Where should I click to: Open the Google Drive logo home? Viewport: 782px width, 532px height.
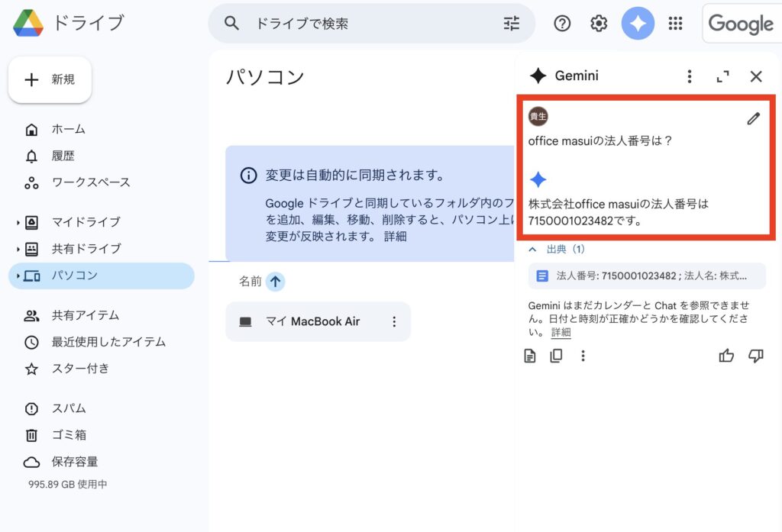tap(28, 23)
